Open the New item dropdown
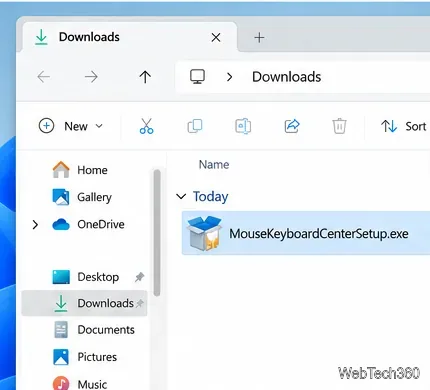Viewport: 430px width, 390px height. 71,126
